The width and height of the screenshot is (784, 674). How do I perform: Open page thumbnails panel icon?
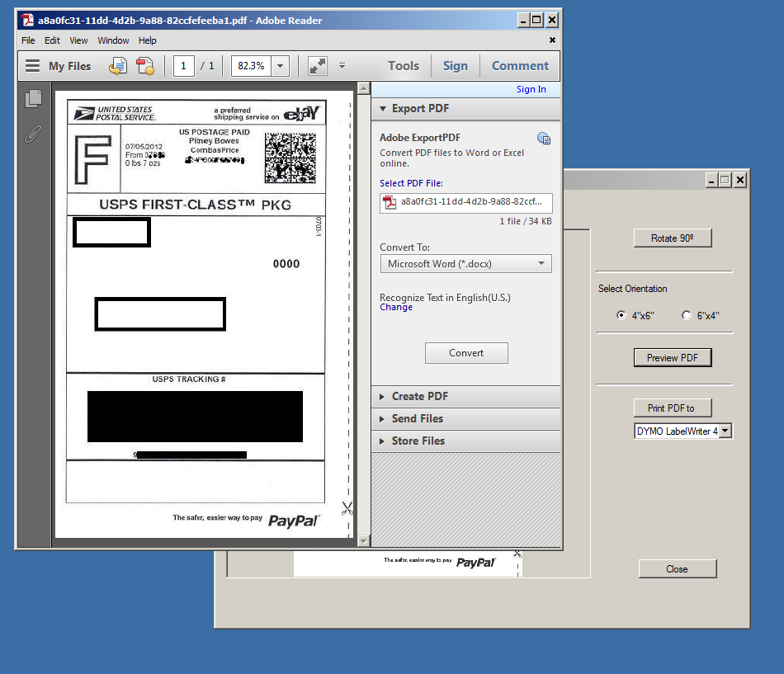[34, 98]
